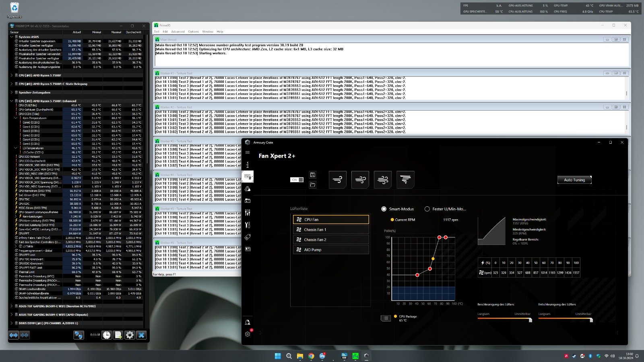Open the Help menu in Prime95
Image resolution: width=644 pixels, height=362 pixels.
[x=220, y=31]
